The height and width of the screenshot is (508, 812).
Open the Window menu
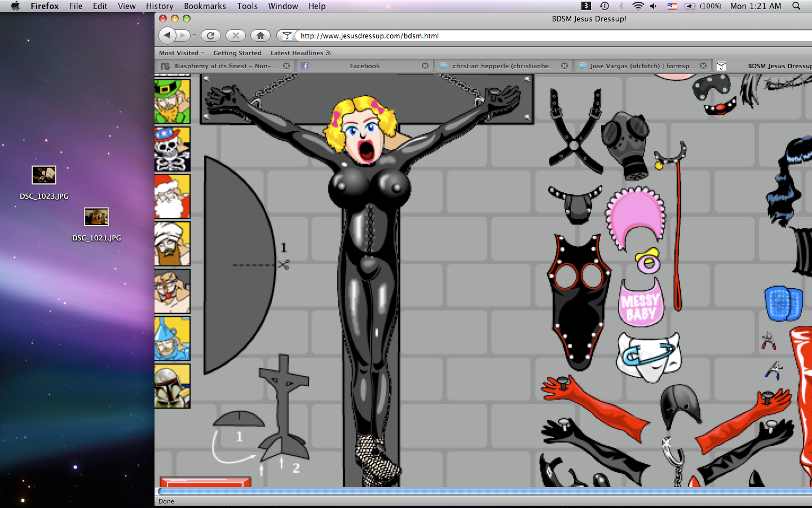(283, 6)
